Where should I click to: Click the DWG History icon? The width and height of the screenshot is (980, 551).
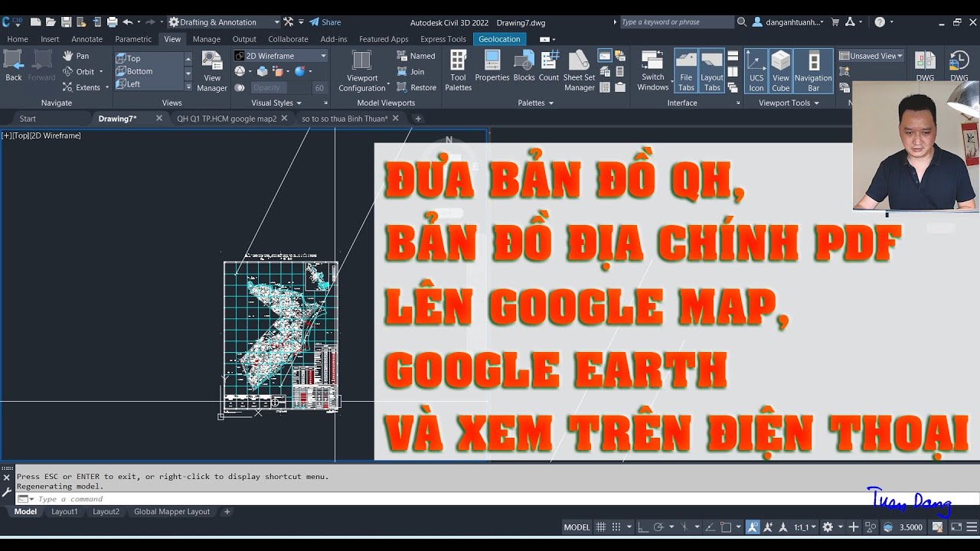click(x=959, y=66)
